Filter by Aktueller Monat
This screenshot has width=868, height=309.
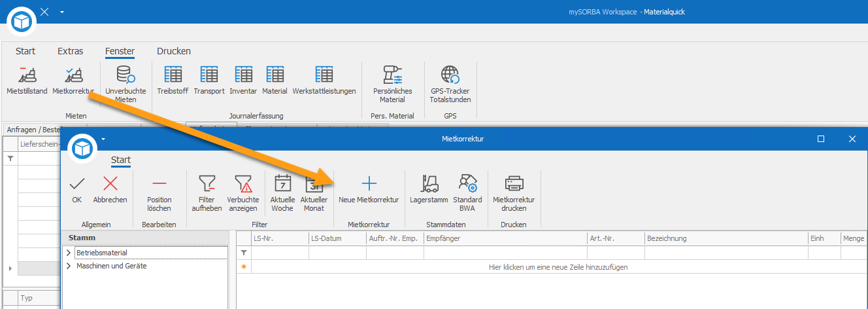pyautogui.click(x=314, y=193)
